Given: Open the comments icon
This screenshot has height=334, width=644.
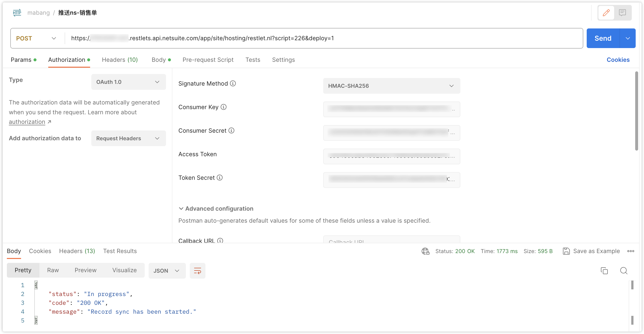Looking at the screenshot, I should 622,13.
